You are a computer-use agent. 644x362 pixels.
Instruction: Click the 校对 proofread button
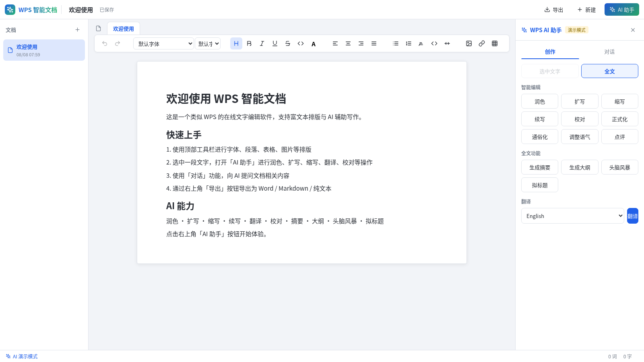[580, 119]
